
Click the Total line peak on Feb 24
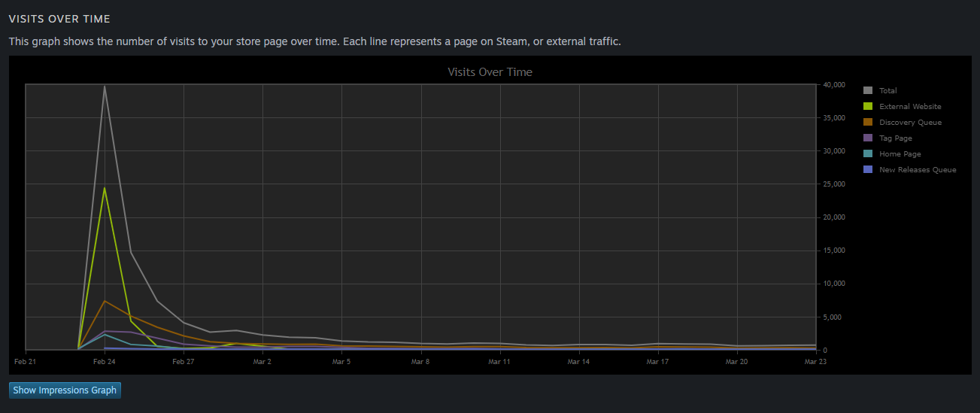[105, 86]
